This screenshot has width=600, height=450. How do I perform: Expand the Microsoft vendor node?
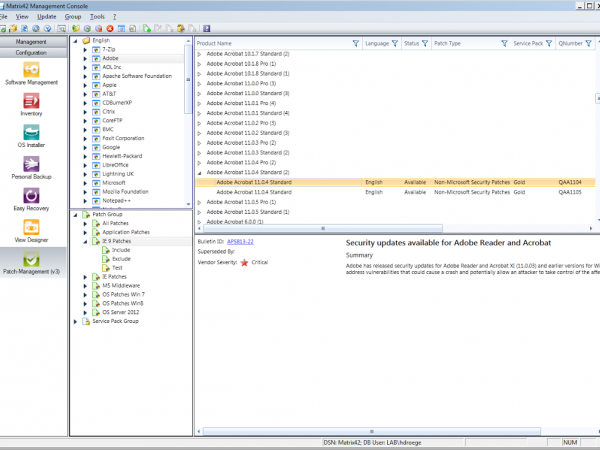pos(85,183)
